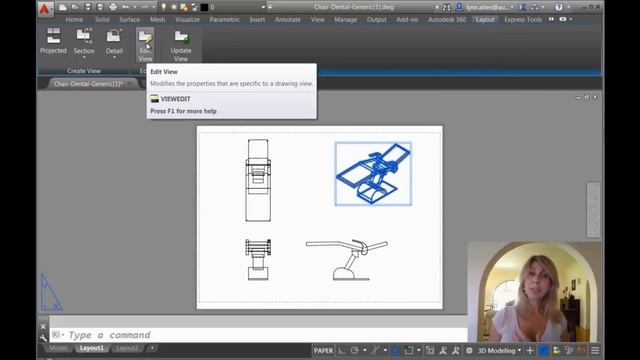Viewport: 640px width, 360px height.
Task: Toggle the polar tracking status icon
Action: (x=354, y=351)
